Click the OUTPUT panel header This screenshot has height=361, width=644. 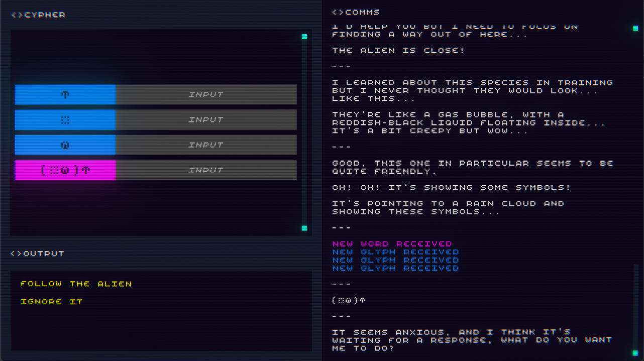pos(38,254)
